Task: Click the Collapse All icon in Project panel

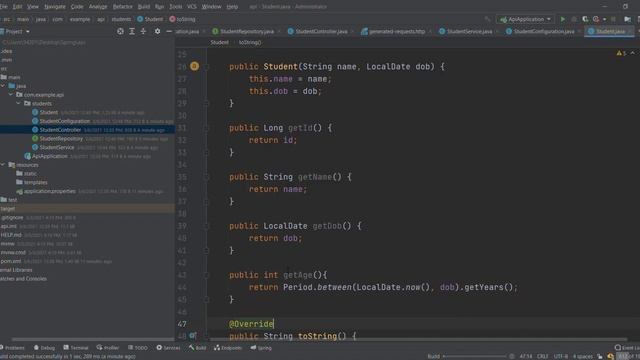Action: click(143, 31)
